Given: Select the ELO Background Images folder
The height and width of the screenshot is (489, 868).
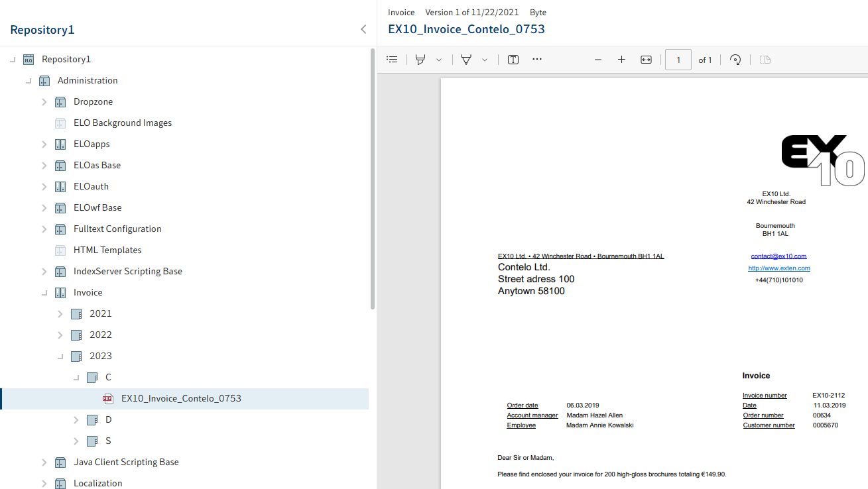Looking at the screenshot, I should [x=123, y=123].
